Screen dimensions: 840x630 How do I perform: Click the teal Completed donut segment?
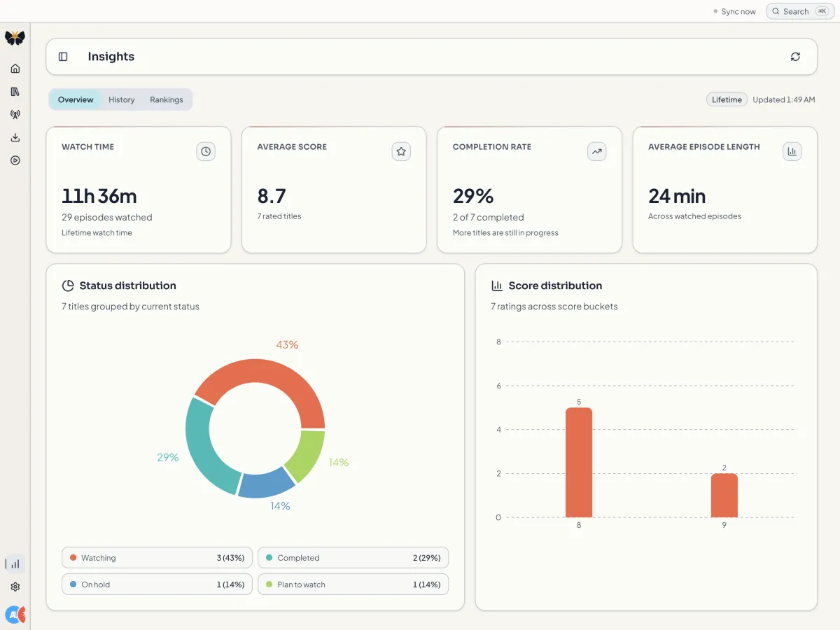(x=203, y=448)
